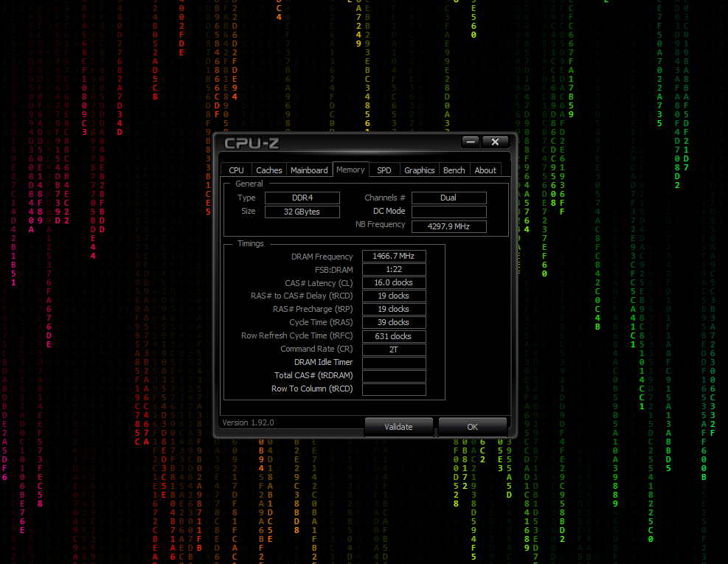Click the FSB:DRAM ratio 1:22
728x564 pixels.
[x=394, y=269]
